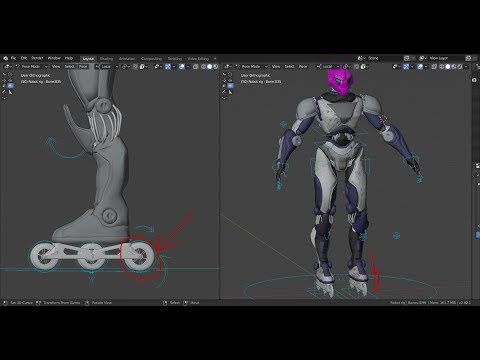Screen dimensions: 480x360
Task: Switch to the Layout workspace tab
Action: point(88,59)
